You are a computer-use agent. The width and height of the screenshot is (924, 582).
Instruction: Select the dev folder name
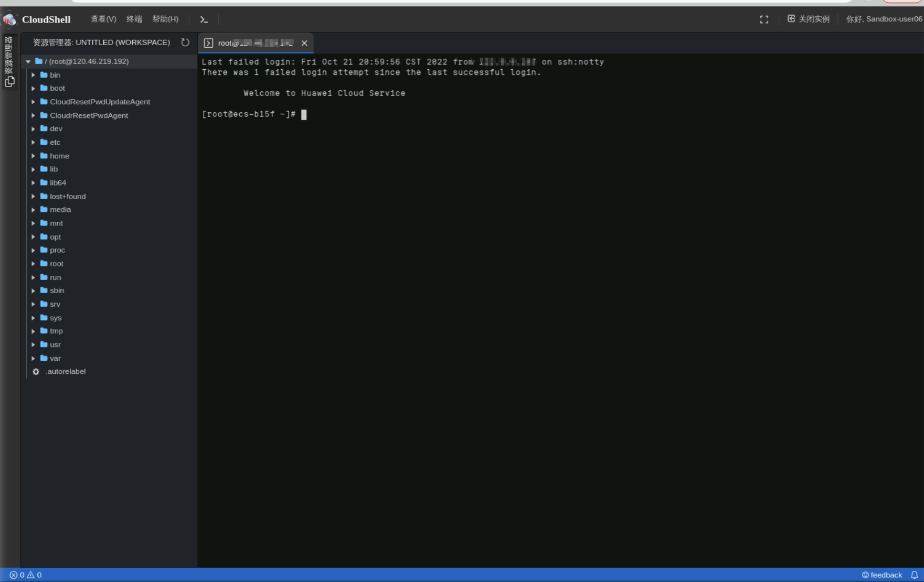coord(56,128)
